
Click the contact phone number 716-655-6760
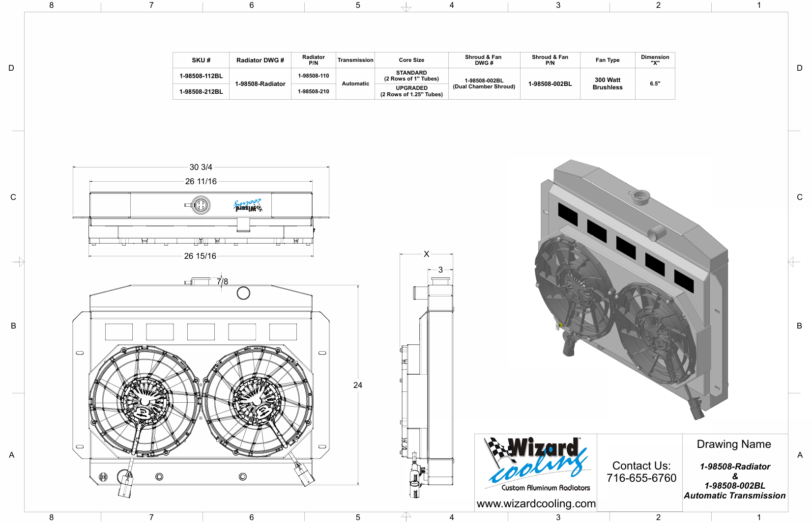click(x=641, y=478)
